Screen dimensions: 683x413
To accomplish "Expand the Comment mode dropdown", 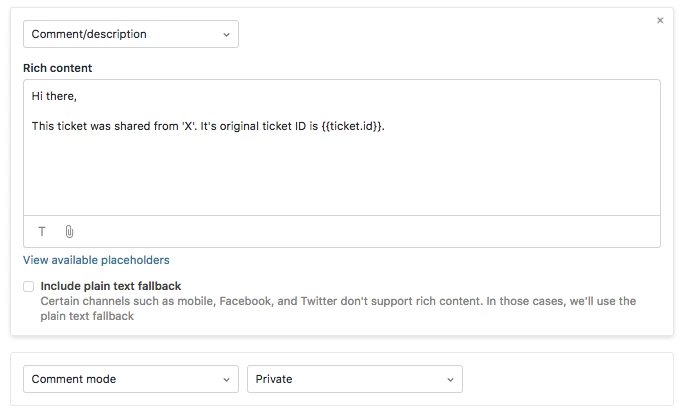I will [130, 380].
